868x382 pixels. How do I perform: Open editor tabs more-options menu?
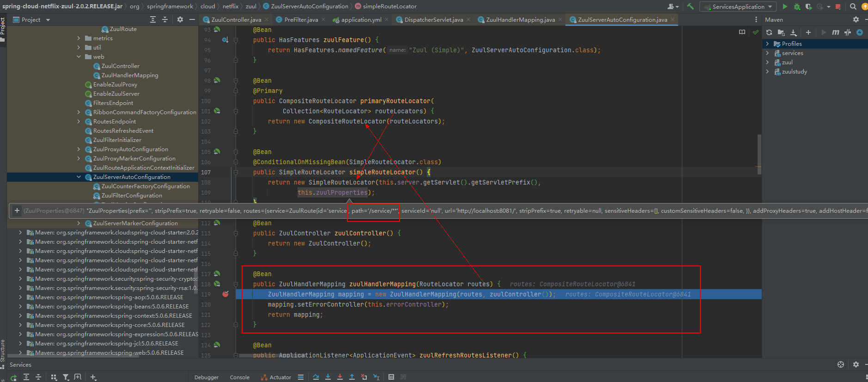pos(756,19)
